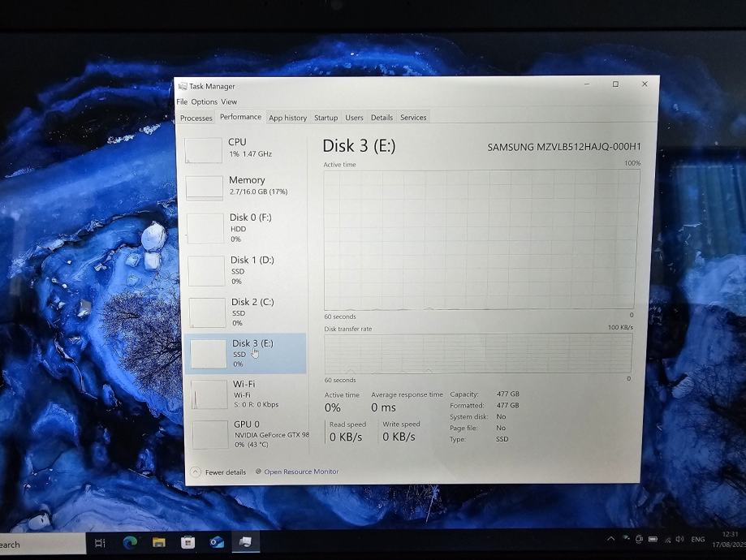
Task: Launch Microsoft Edge from taskbar
Action: click(x=130, y=542)
